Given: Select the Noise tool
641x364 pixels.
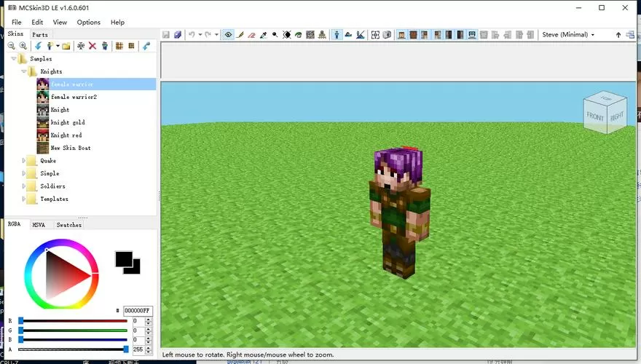Looking at the screenshot, I should [310, 35].
